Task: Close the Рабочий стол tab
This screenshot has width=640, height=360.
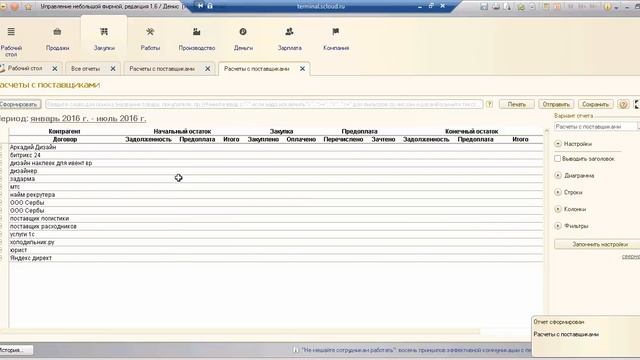Action: [55, 69]
